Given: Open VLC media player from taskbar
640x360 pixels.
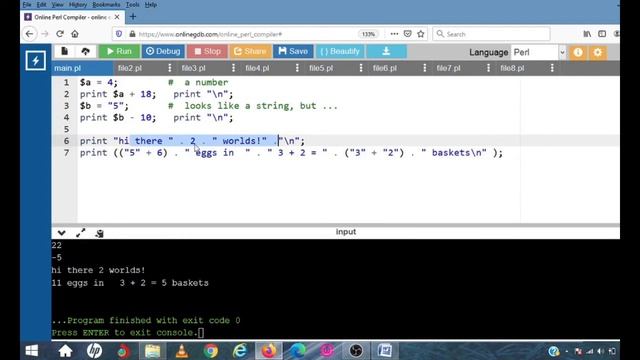Looking at the screenshot, I should tap(182, 351).
